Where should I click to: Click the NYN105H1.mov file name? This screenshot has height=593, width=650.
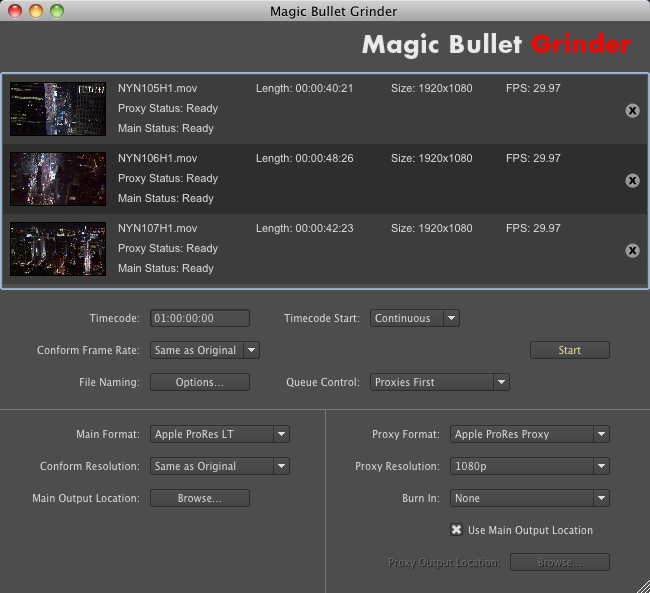[x=158, y=88]
